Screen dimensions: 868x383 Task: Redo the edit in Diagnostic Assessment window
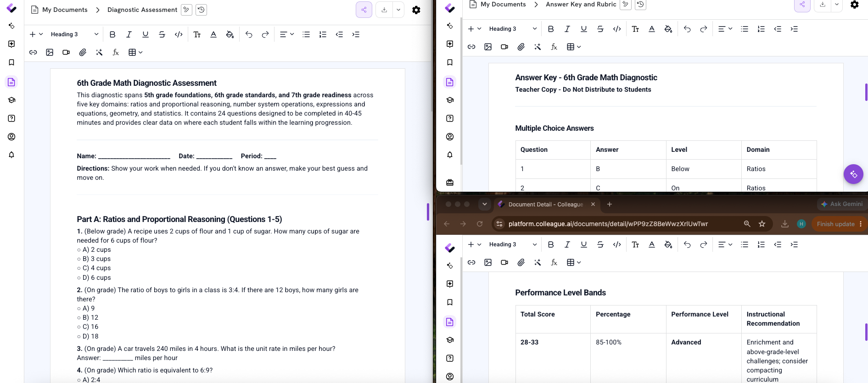pos(265,34)
